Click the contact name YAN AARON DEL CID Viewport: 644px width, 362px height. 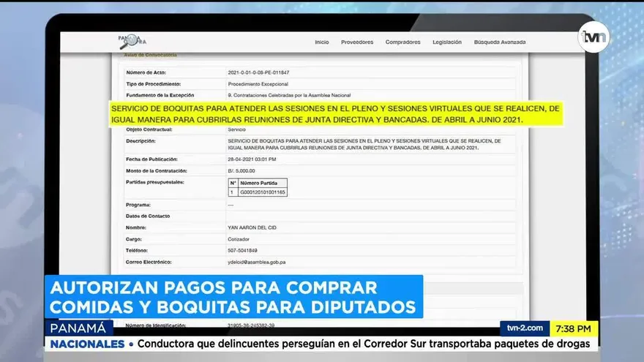point(252,227)
